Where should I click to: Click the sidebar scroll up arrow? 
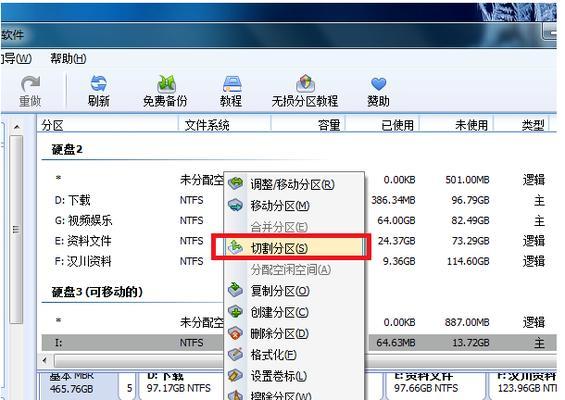(17, 127)
